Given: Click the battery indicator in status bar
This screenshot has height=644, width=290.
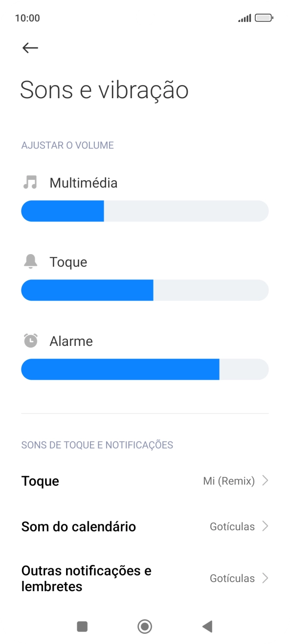Looking at the screenshot, I should coord(262,17).
